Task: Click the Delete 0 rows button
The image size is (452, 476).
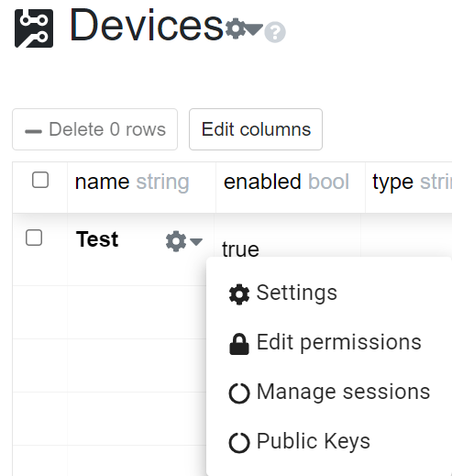Action: (x=94, y=129)
